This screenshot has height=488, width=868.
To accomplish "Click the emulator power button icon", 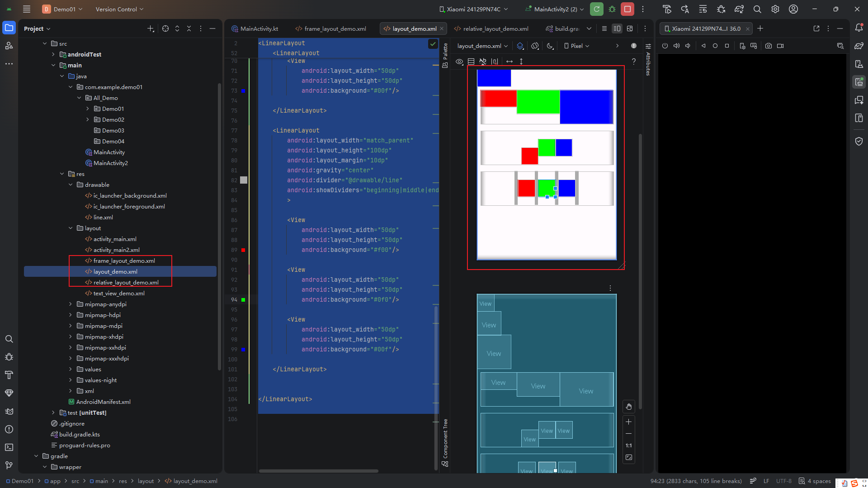I will pos(665,46).
